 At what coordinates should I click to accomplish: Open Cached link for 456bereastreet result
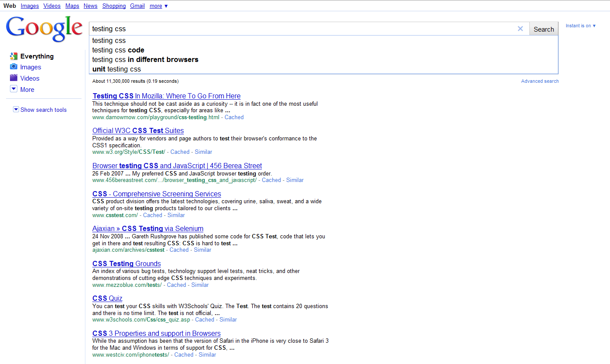tap(271, 180)
